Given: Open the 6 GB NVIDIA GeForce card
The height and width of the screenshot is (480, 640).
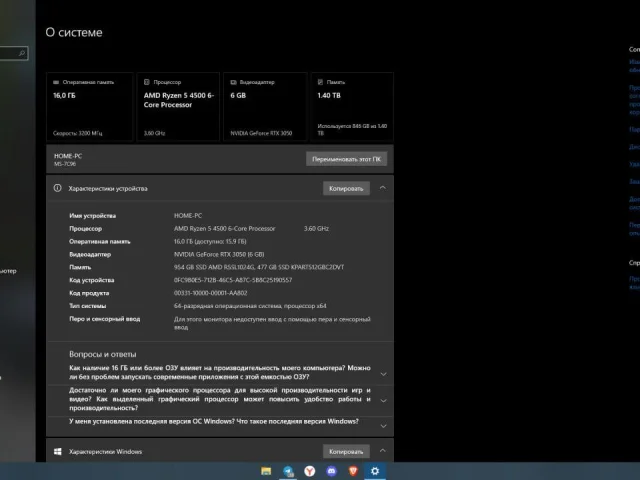Looking at the screenshot, I should [x=265, y=107].
